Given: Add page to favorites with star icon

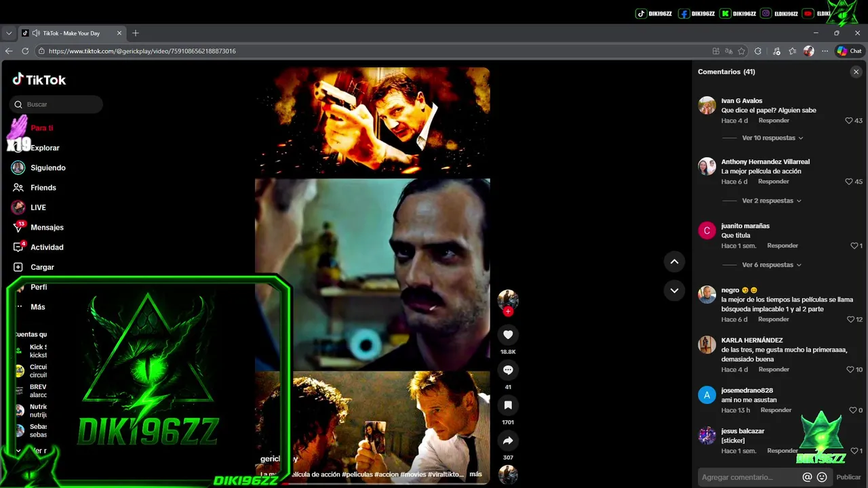Looking at the screenshot, I should [742, 51].
